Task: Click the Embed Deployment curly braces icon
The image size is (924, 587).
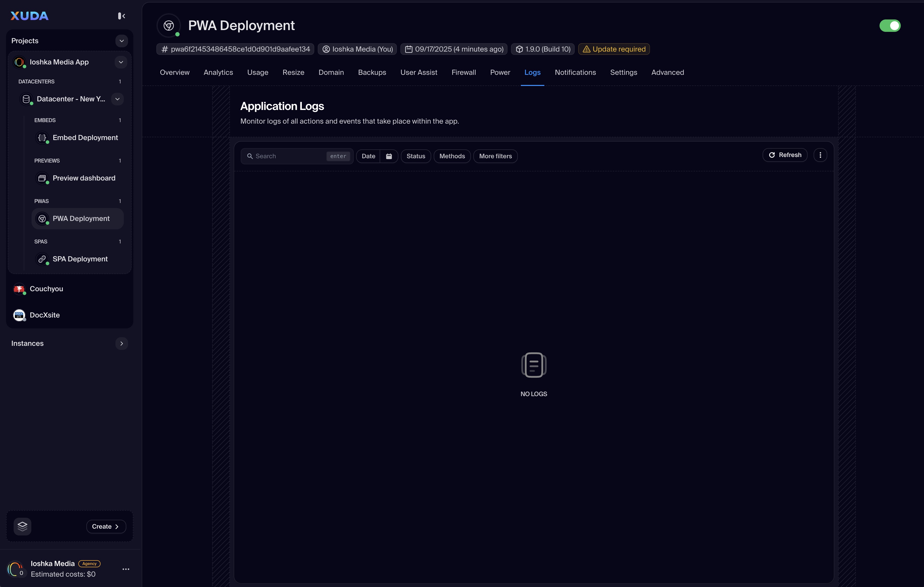Action: click(42, 138)
